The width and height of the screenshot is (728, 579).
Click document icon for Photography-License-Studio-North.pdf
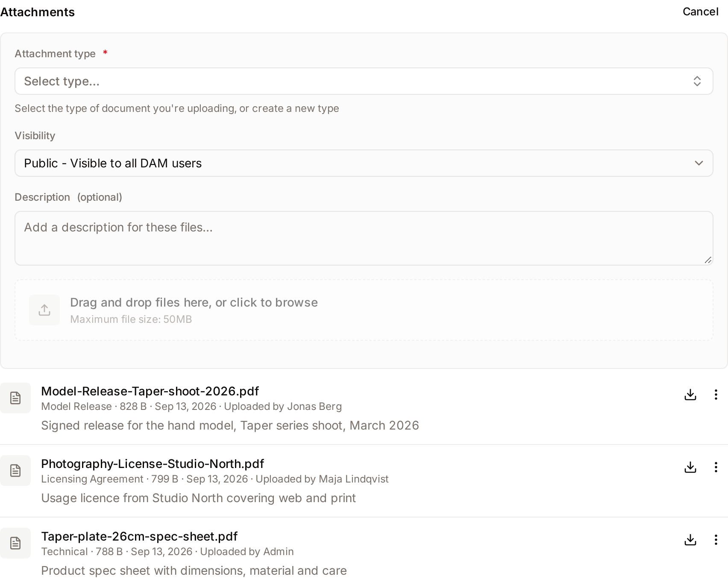[15, 471]
